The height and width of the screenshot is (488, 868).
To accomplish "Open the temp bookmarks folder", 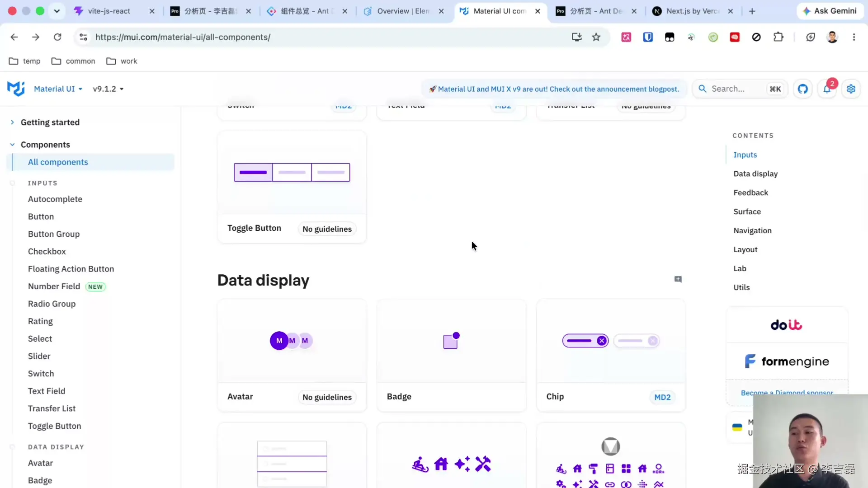I will pyautogui.click(x=25, y=61).
